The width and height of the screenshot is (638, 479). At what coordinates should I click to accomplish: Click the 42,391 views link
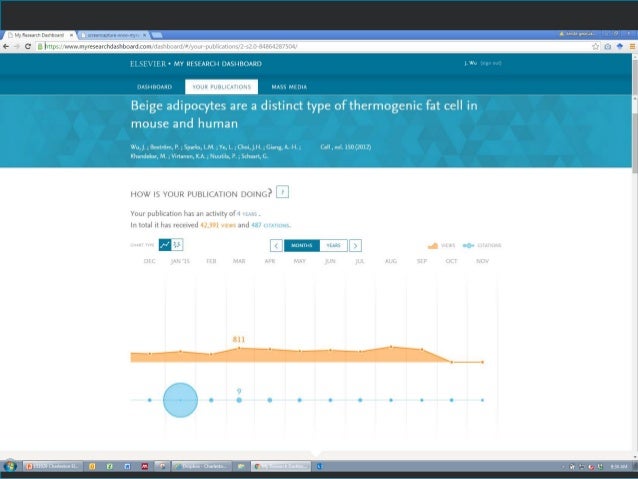[218, 225]
